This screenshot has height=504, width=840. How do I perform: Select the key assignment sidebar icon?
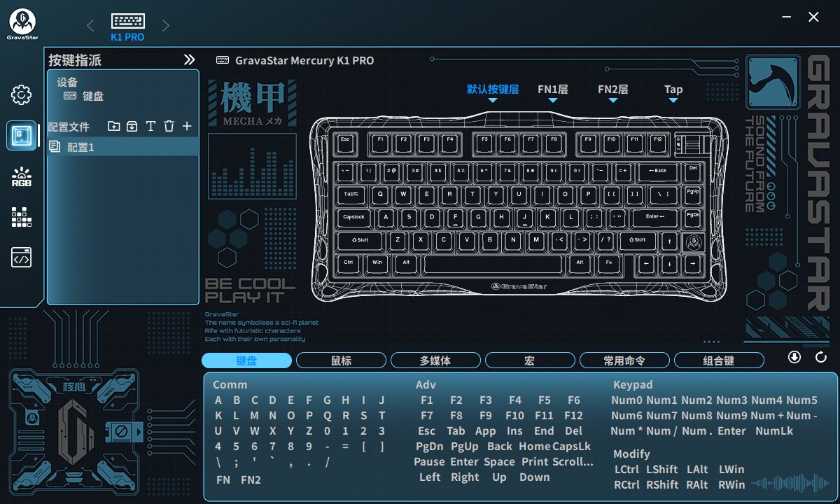point(21,135)
